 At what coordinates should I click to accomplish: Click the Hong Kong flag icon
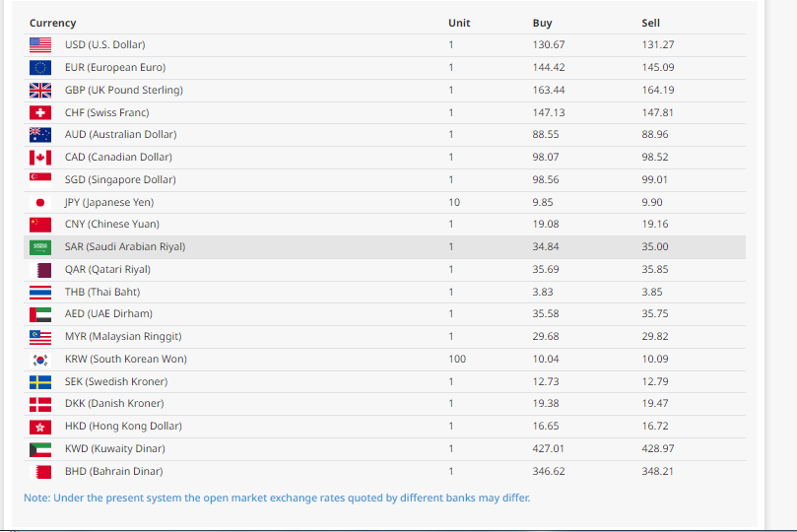tap(39, 427)
